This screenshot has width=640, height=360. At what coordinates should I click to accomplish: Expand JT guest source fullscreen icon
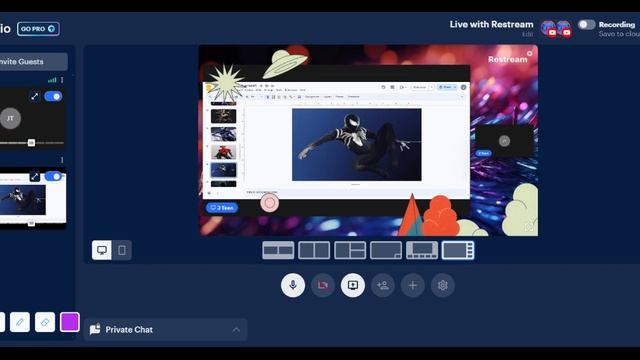(x=35, y=96)
